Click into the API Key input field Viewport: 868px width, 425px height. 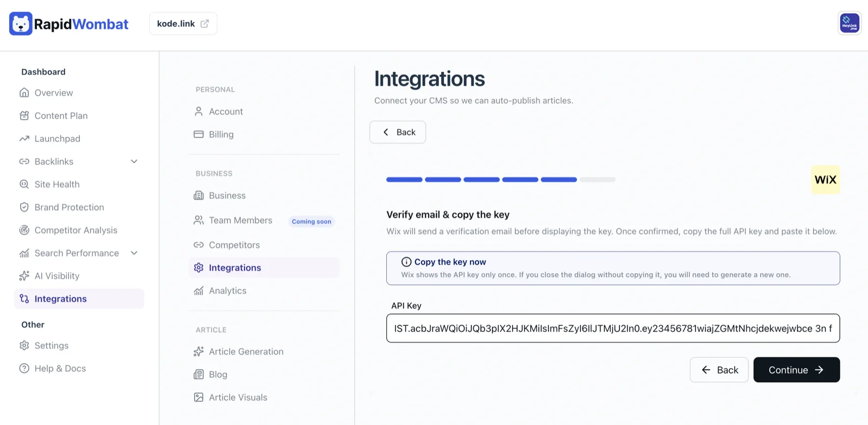(x=613, y=329)
